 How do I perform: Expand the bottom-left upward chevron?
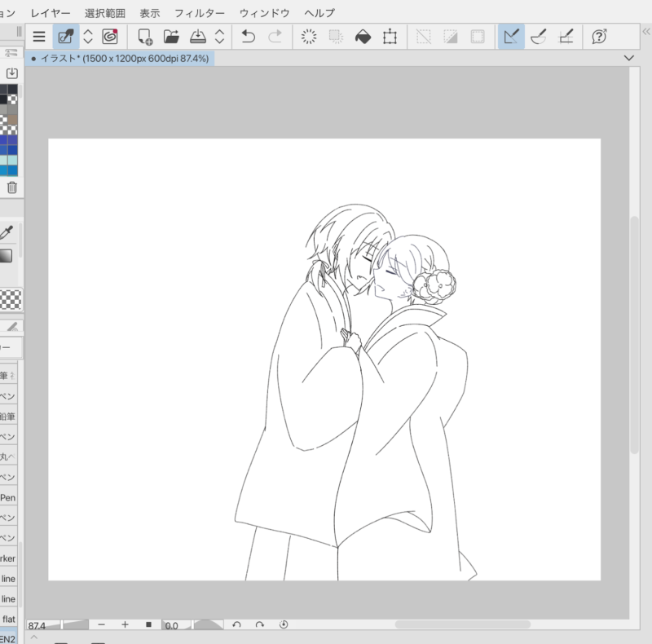[34, 637]
